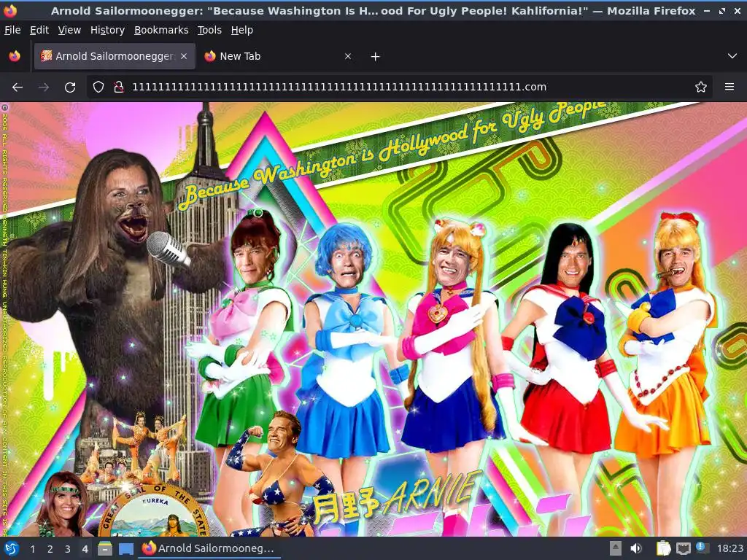Close the New Tab tab

point(348,56)
